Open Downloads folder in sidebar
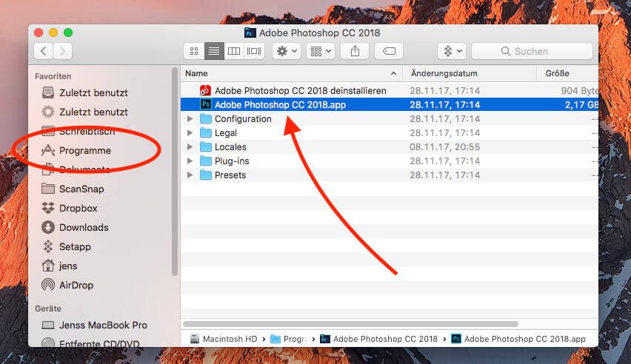The height and width of the screenshot is (364, 631). (x=83, y=227)
